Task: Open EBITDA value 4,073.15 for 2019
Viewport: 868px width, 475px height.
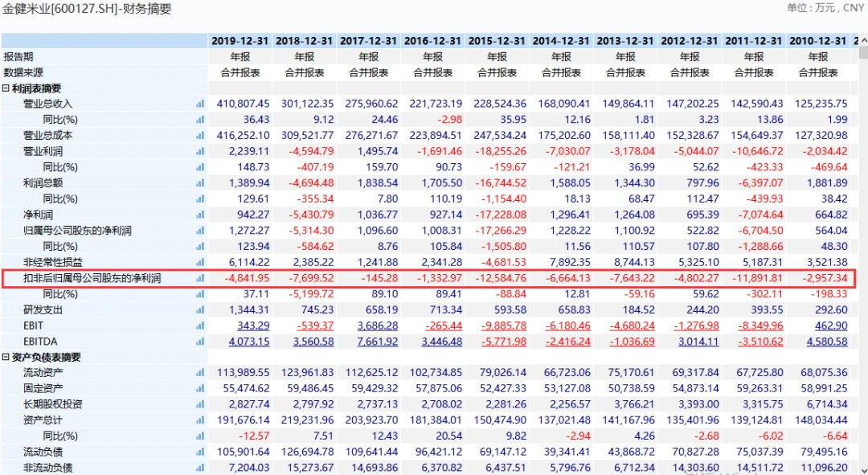Action: click(x=249, y=342)
